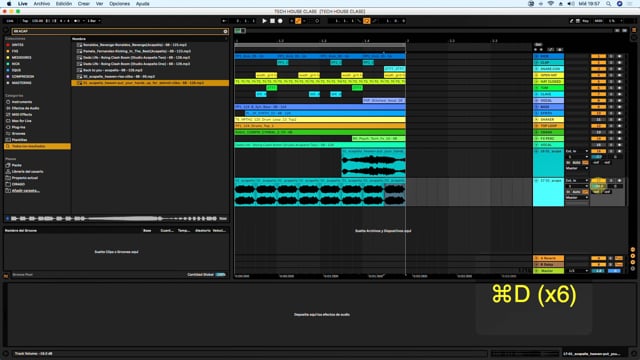Open the quantization 1 Bar dropdown

(94, 21)
